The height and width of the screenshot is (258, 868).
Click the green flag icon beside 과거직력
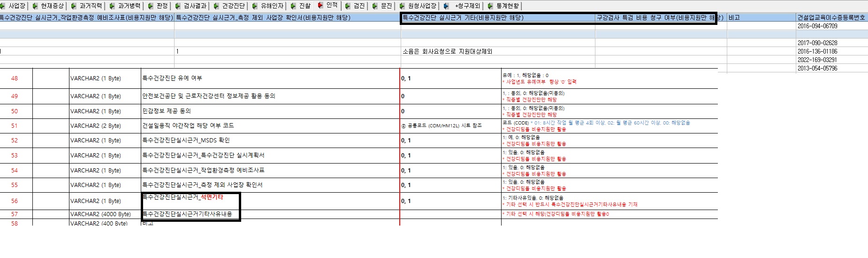pyautogui.click(x=74, y=6)
